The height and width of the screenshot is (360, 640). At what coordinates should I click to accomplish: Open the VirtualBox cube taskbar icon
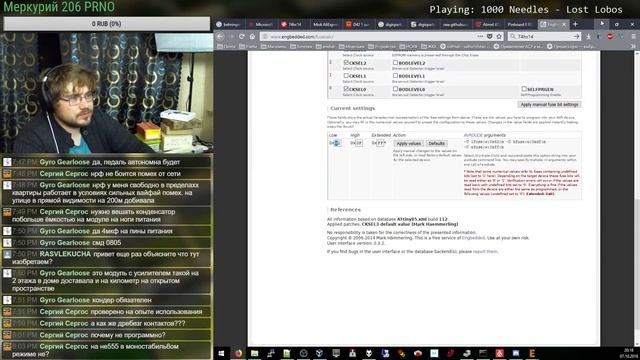320,353
